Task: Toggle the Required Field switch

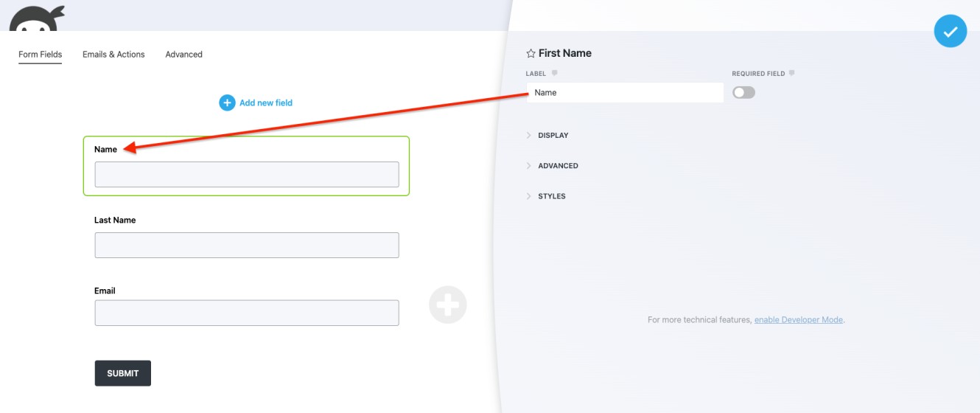Action: pyautogui.click(x=744, y=92)
